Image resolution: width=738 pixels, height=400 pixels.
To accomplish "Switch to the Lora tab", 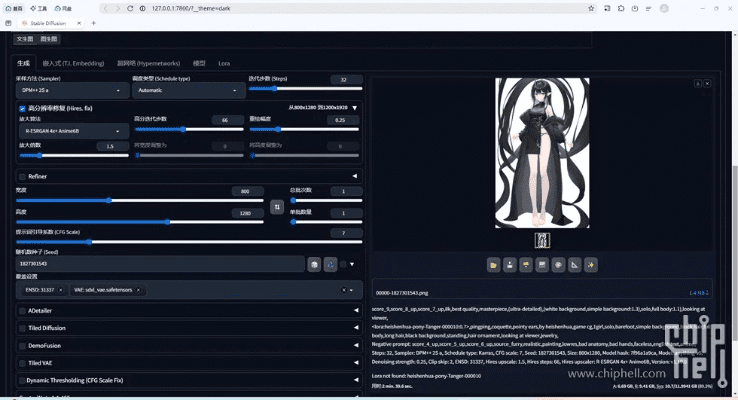I will (x=224, y=63).
